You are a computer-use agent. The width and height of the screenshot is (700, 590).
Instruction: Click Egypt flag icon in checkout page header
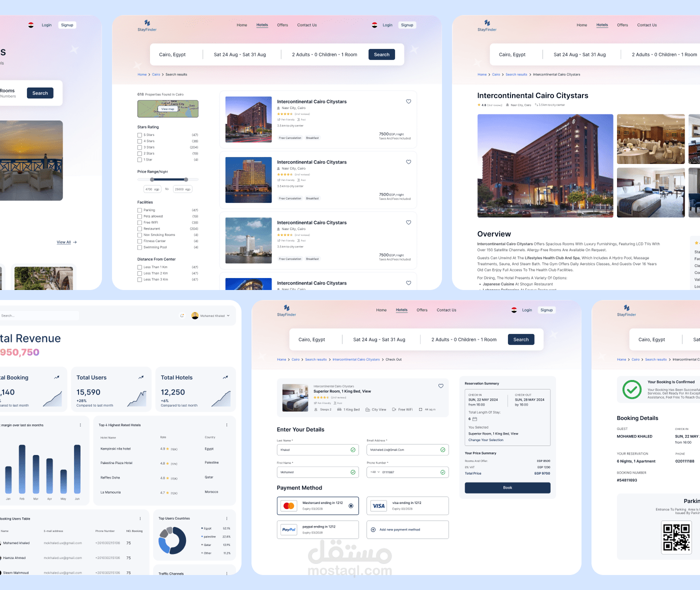pos(514,310)
